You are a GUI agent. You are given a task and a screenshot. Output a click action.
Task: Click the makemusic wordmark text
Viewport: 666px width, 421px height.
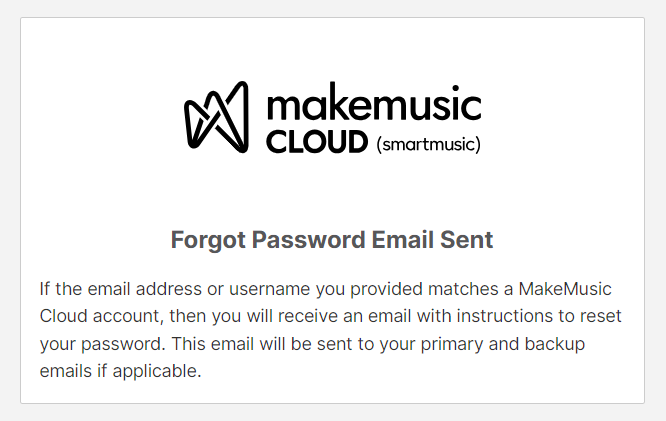(x=374, y=102)
